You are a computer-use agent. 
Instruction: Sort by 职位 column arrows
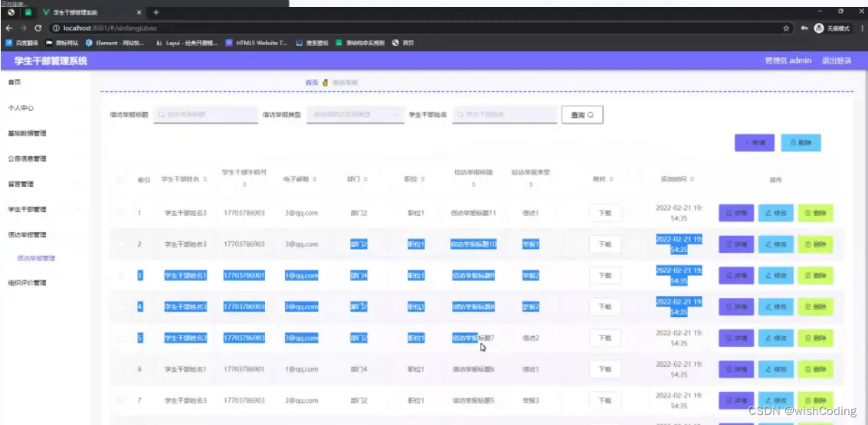(x=422, y=179)
